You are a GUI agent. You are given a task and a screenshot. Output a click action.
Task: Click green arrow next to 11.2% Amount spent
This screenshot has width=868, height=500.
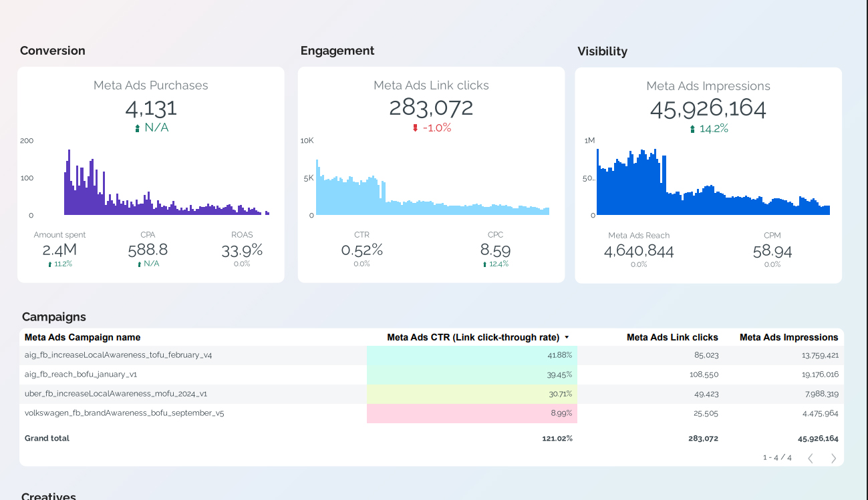coord(49,264)
